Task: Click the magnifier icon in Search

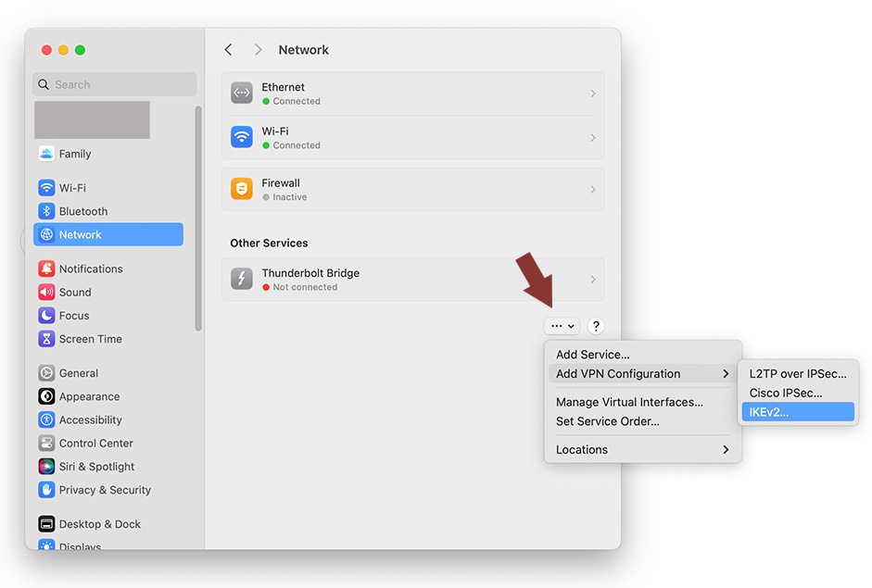Action: pos(43,84)
